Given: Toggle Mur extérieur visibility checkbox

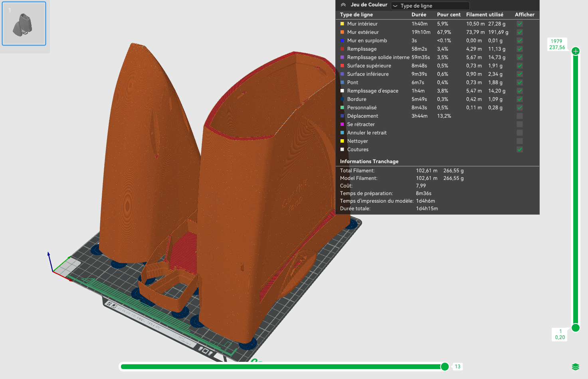Looking at the screenshot, I should pos(519,32).
